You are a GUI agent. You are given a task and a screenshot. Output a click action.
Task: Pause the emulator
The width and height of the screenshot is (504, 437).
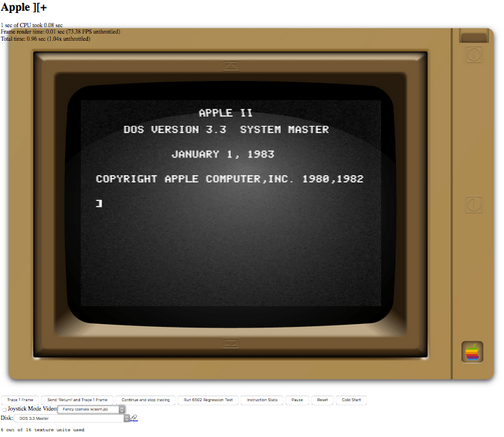tap(297, 400)
